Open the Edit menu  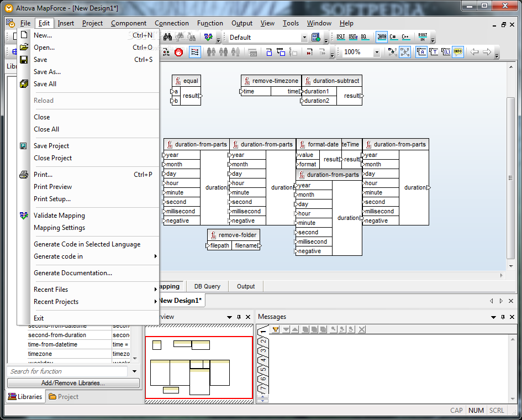pos(44,23)
